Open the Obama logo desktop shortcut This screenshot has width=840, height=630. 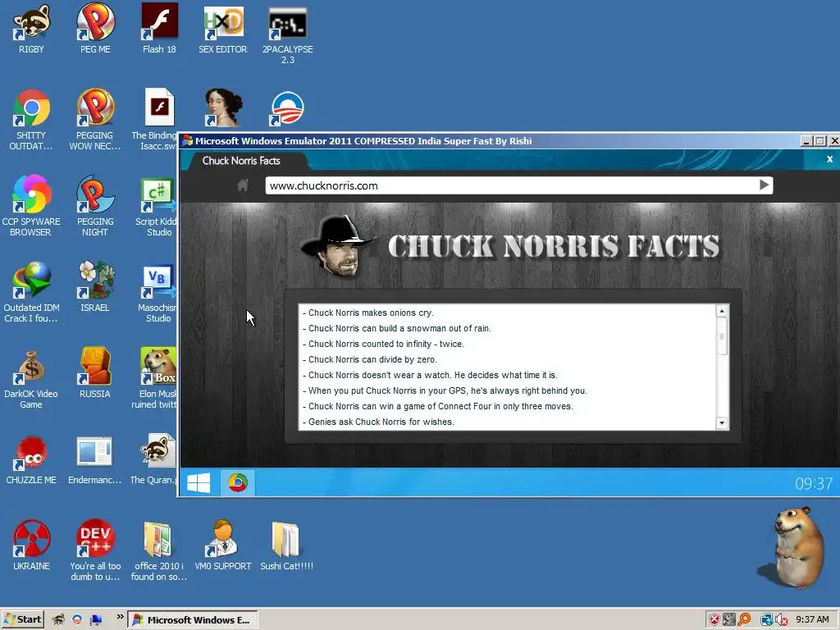(288, 108)
